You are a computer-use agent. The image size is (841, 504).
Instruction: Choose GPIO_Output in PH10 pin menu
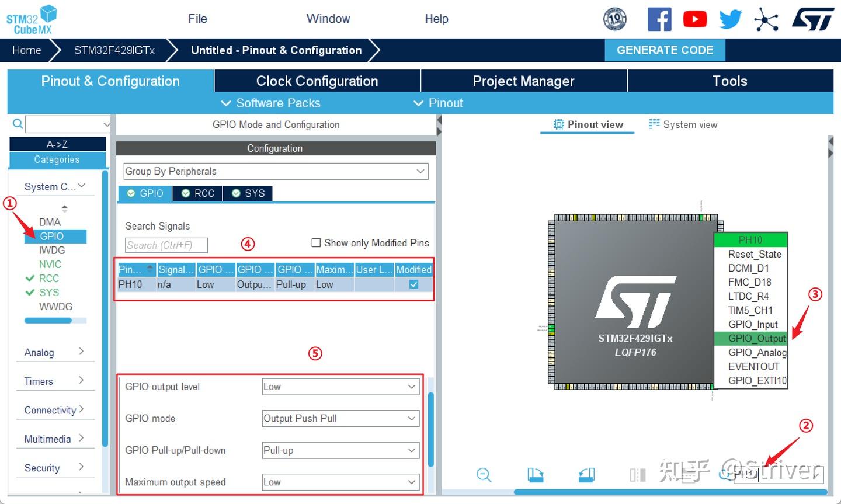click(x=751, y=338)
